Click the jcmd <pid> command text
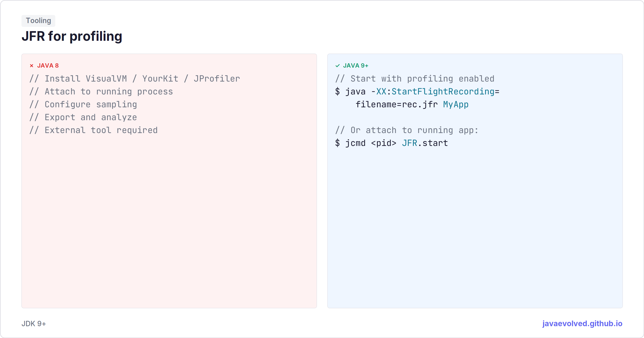 [371, 143]
